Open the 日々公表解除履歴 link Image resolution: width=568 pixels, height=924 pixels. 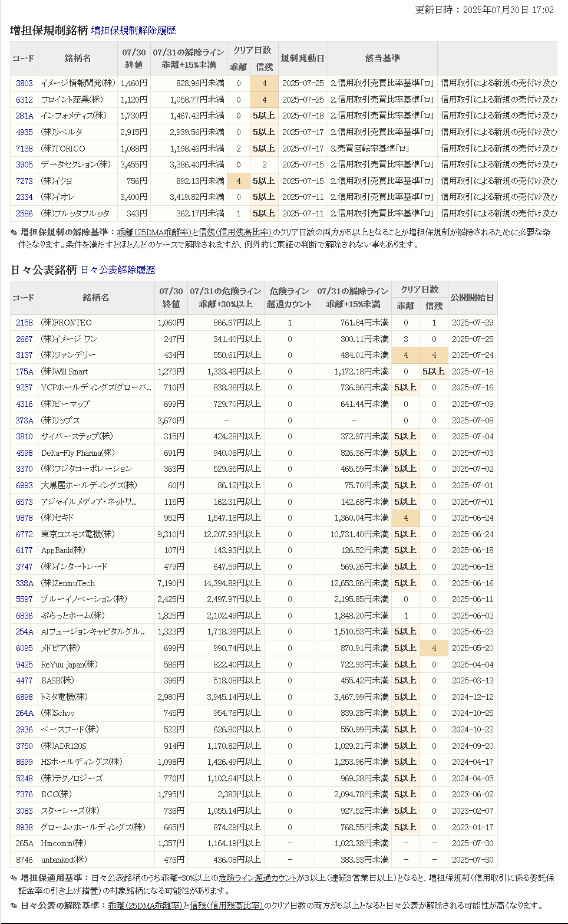click(x=118, y=269)
